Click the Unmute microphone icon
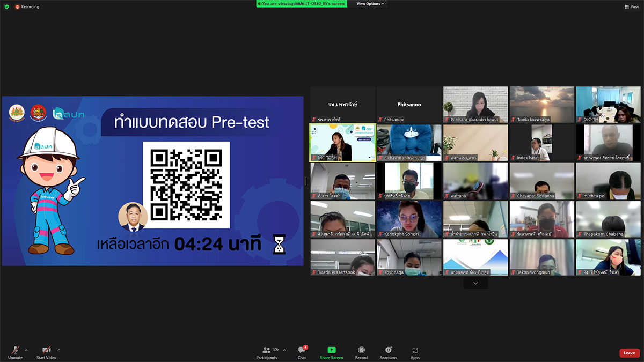 pyautogui.click(x=15, y=350)
